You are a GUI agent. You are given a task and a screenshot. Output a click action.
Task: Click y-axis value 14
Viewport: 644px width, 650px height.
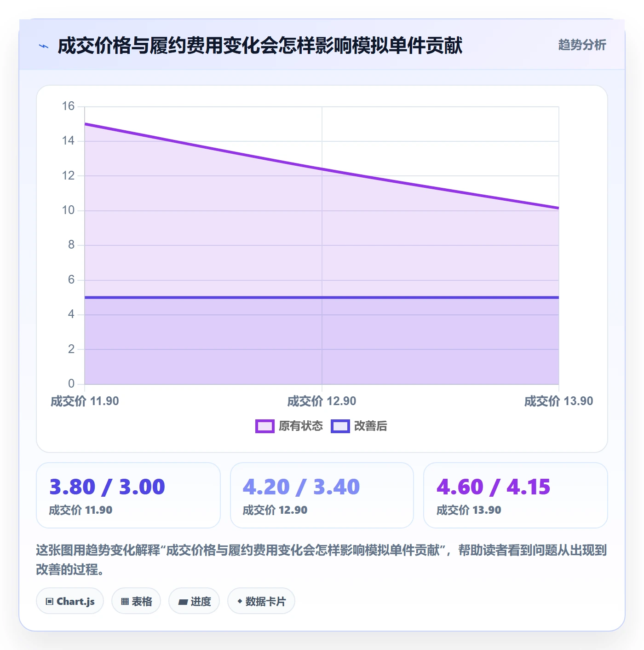(x=68, y=141)
